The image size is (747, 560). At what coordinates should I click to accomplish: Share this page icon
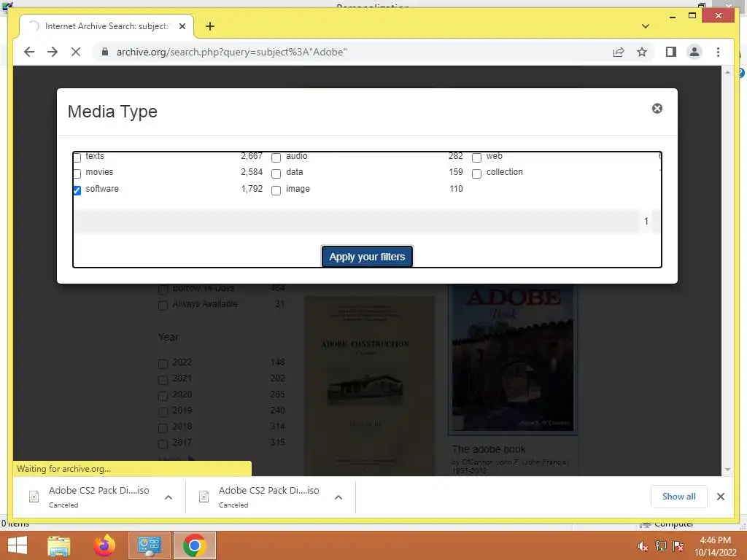point(619,52)
